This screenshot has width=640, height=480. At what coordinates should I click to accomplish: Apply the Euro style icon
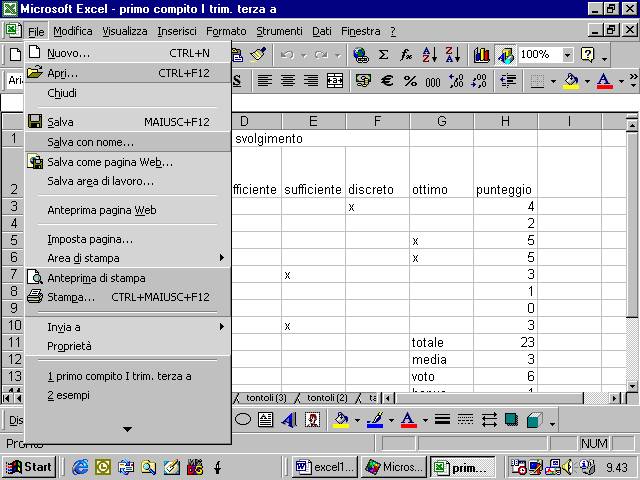(x=387, y=80)
